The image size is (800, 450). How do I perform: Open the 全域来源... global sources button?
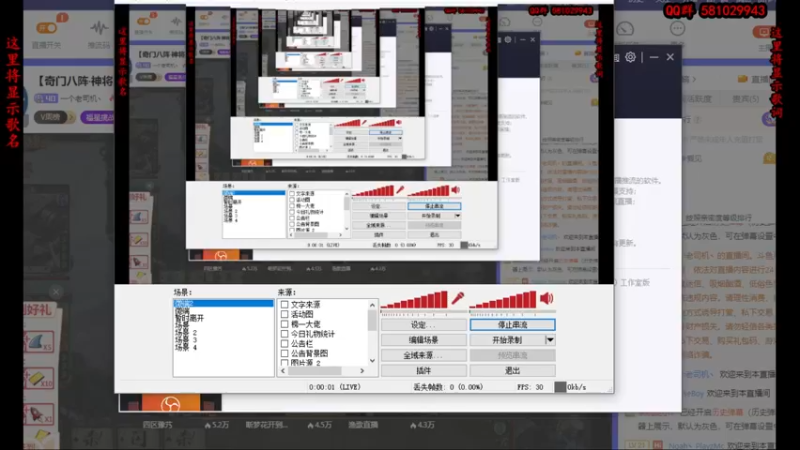pos(423,355)
